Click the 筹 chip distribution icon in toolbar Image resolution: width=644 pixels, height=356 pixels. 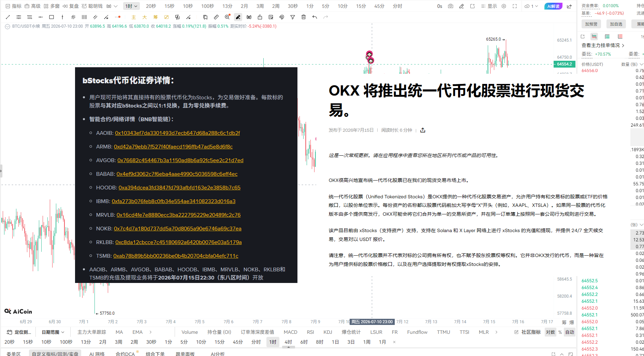point(156,17)
